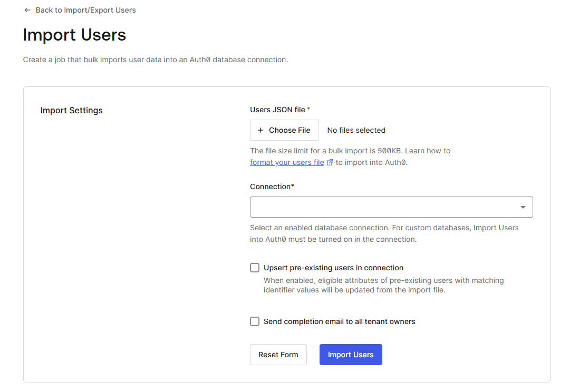The height and width of the screenshot is (392, 579).
Task: Click the "Users JSON file" field label
Action: [277, 110]
